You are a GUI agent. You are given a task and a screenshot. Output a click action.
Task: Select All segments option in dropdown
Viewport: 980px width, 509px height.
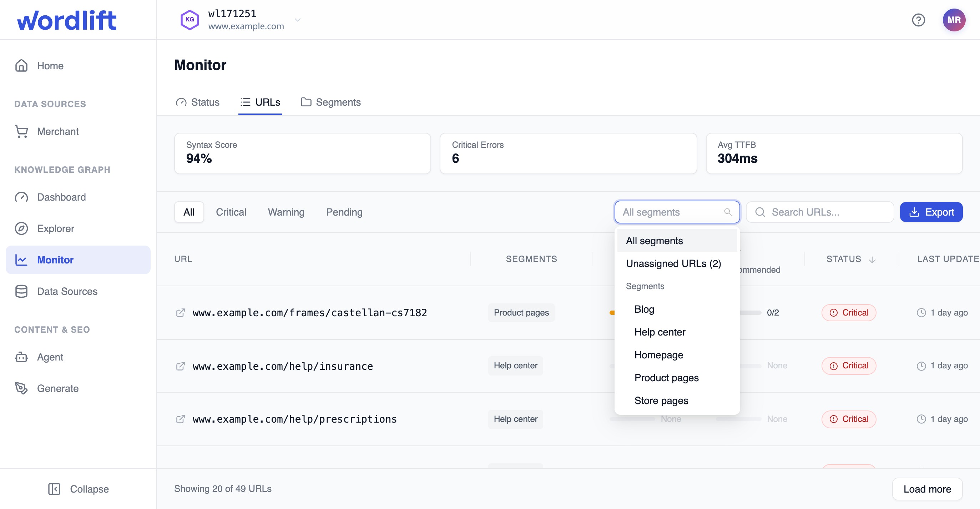(677, 241)
